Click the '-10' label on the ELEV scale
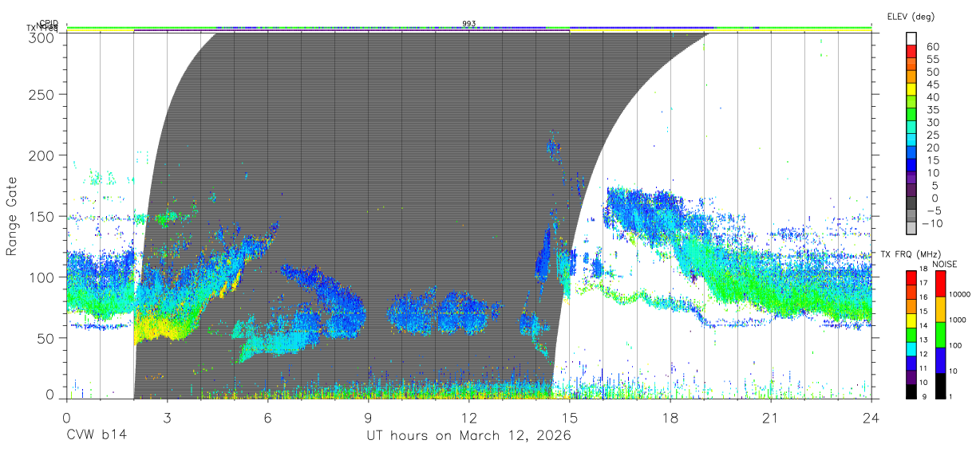Screen dimensions: 980x452 coord(933,223)
